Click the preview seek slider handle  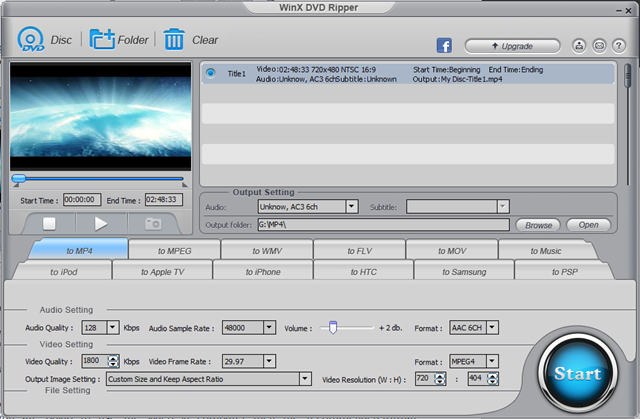[19, 178]
